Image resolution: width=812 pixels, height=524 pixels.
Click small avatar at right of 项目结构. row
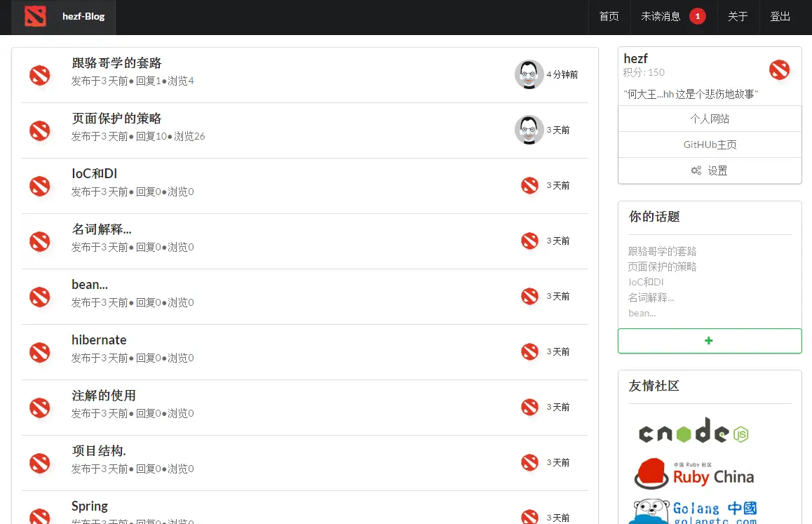pos(530,462)
